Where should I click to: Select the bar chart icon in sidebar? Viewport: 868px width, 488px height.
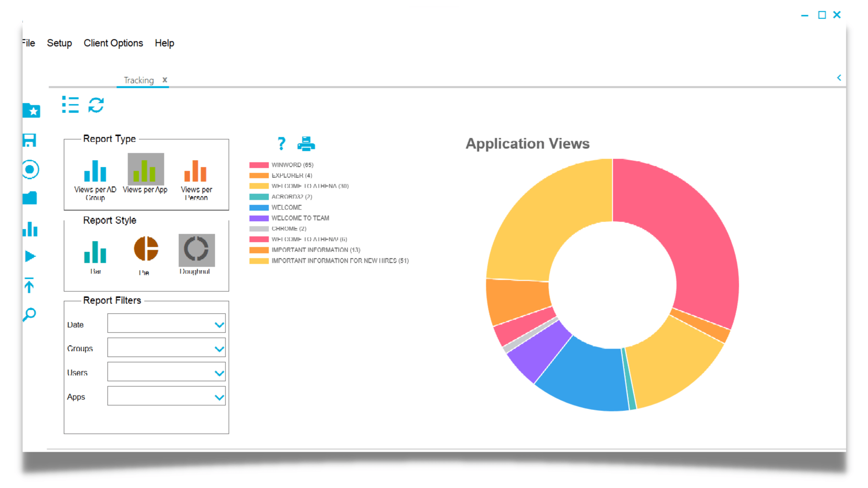[29, 229]
